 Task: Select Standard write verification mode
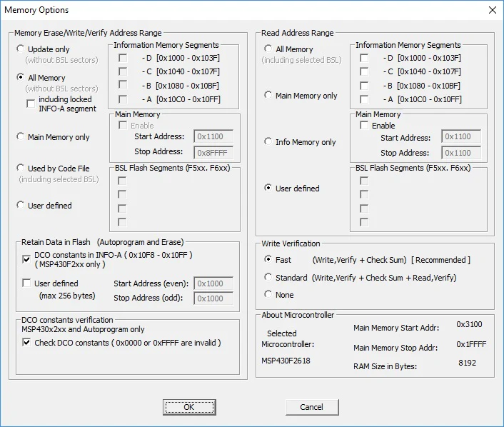coord(268,278)
